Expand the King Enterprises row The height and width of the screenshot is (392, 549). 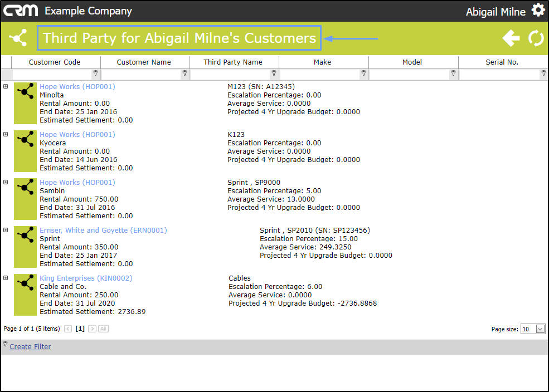[x=6, y=278]
